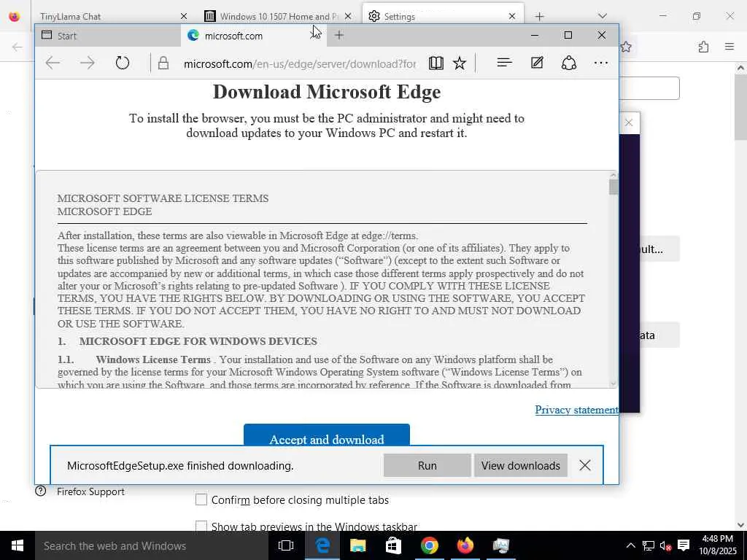
Task: Add microsoft.com page to favorites with the star
Action: [460, 63]
